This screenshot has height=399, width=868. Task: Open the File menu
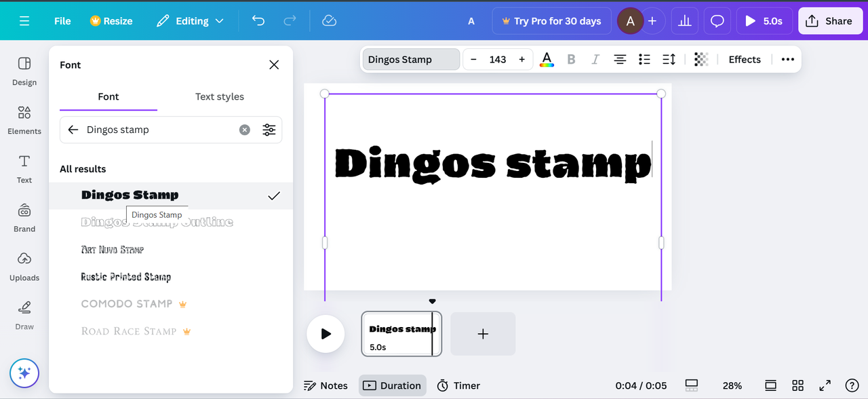pos(62,21)
